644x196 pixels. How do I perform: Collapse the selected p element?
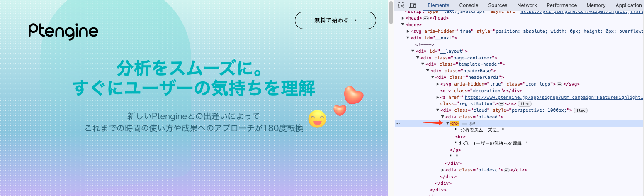[x=448, y=124]
